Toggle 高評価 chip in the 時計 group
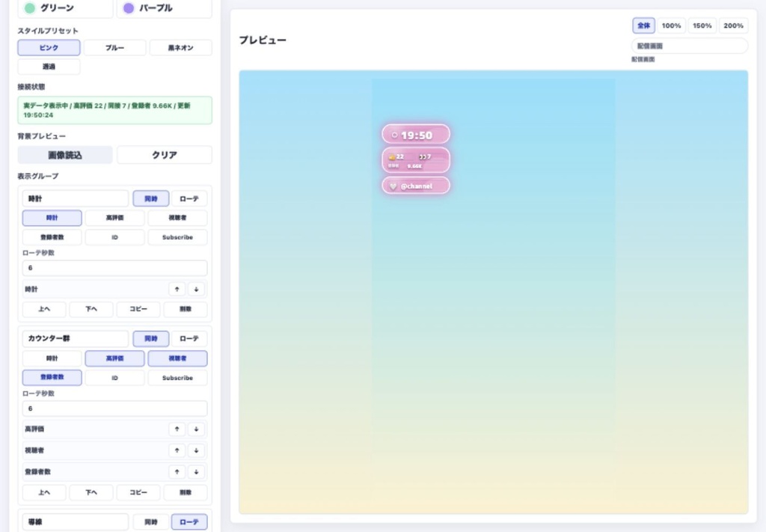This screenshot has width=766, height=532. pos(114,218)
